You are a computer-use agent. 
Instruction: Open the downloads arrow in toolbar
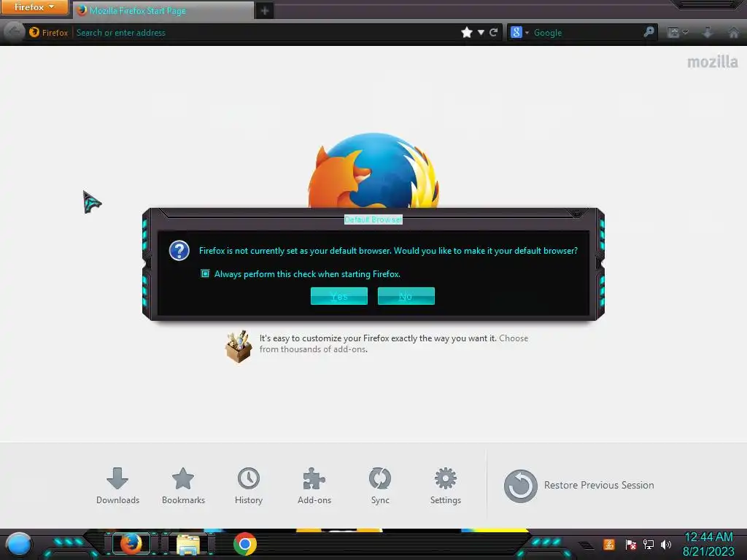click(x=708, y=32)
